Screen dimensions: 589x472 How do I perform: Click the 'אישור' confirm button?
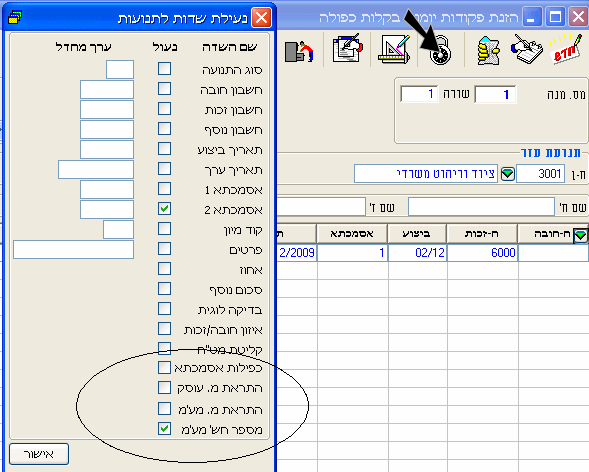[39, 454]
